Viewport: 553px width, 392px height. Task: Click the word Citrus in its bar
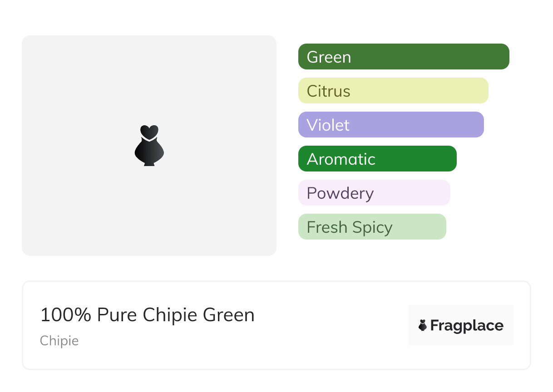[328, 91]
